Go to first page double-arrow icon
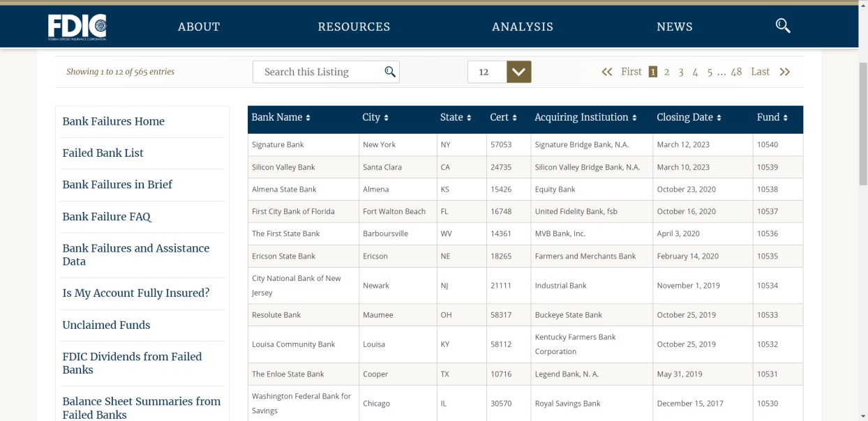 point(607,72)
